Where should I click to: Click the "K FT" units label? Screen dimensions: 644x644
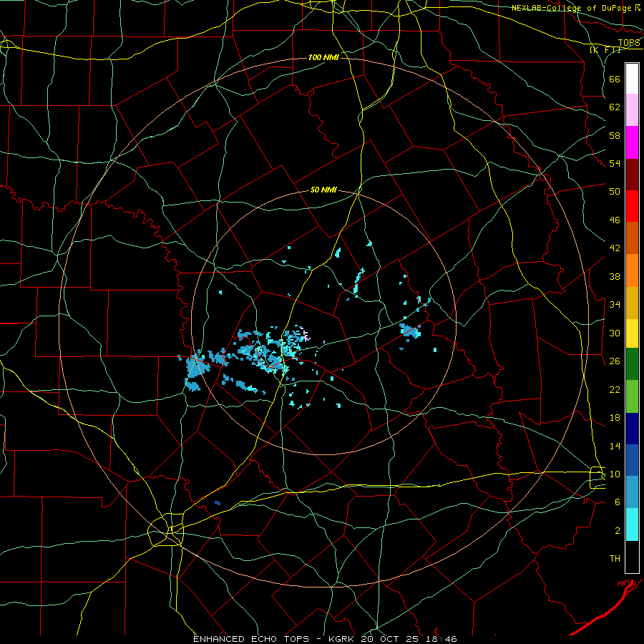click(x=605, y=49)
